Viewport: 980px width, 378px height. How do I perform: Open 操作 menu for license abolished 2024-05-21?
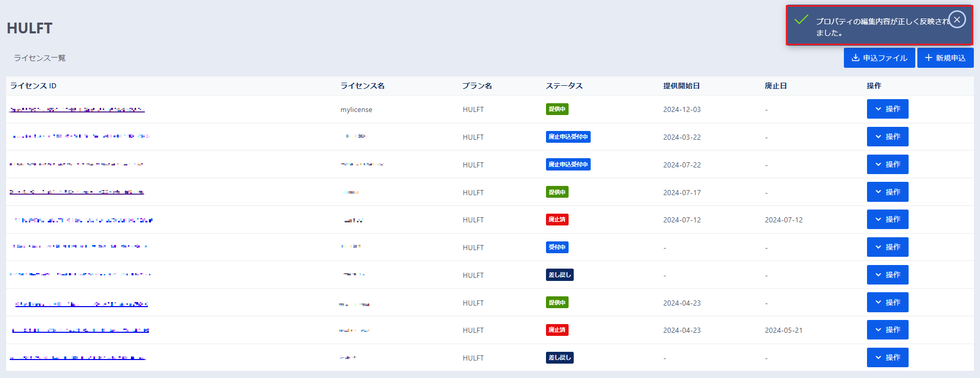tap(887, 330)
